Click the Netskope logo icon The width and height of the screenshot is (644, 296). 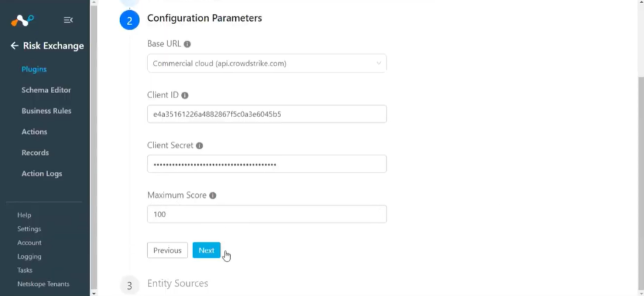(x=22, y=20)
